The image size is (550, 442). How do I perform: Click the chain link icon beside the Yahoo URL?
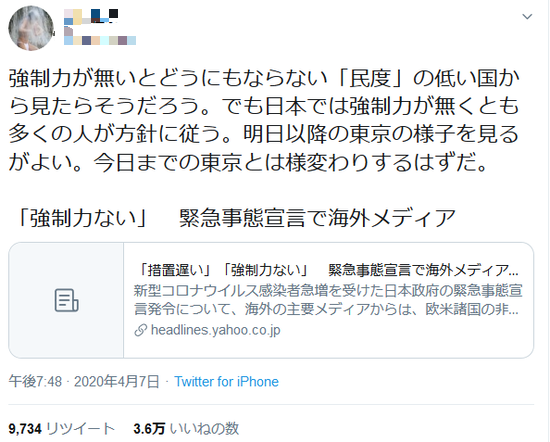tap(140, 330)
